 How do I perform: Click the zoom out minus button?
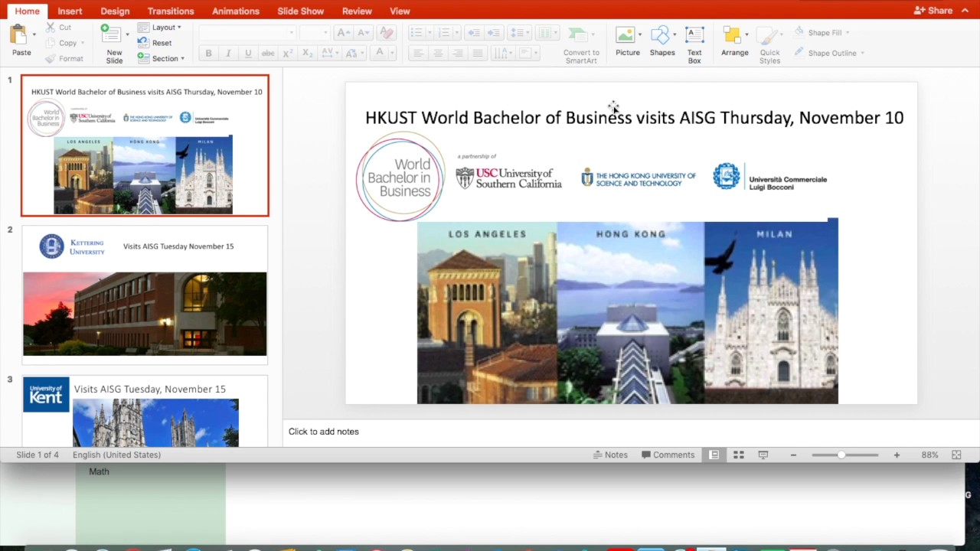click(x=793, y=455)
